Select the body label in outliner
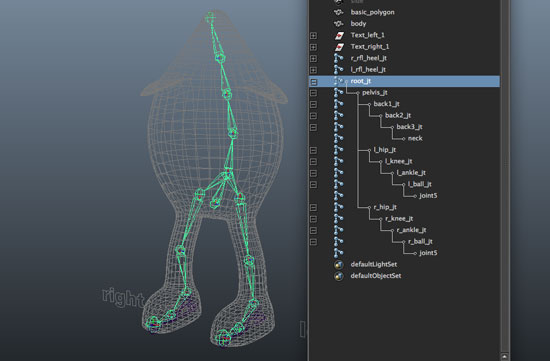Screen dimensions: 550x361 click(358, 24)
